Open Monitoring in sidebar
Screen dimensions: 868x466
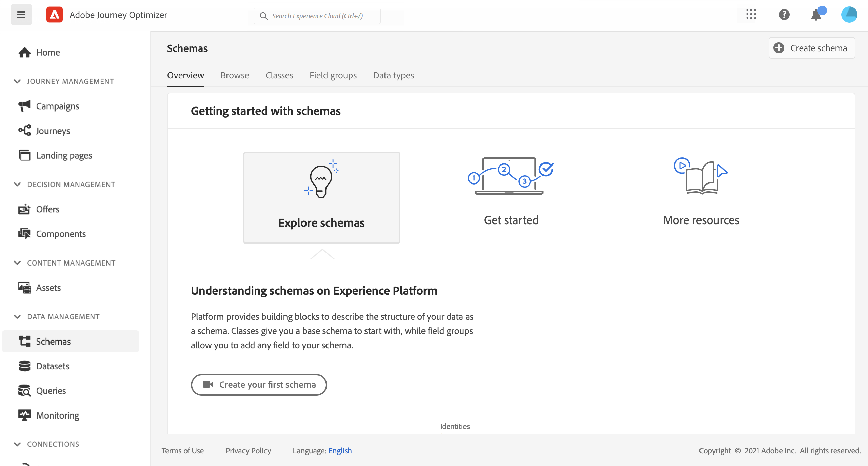pos(57,415)
